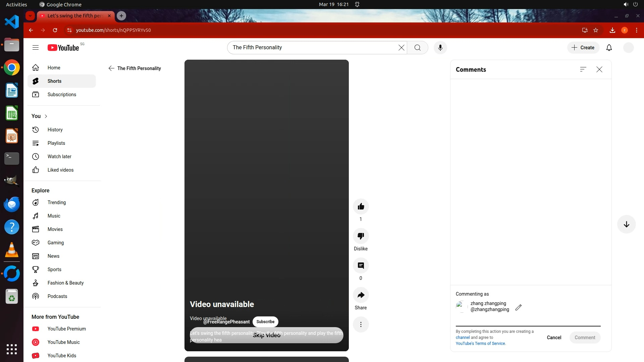Clear the search box text
The image size is (644, 362).
pyautogui.click(x=401, y=48)
